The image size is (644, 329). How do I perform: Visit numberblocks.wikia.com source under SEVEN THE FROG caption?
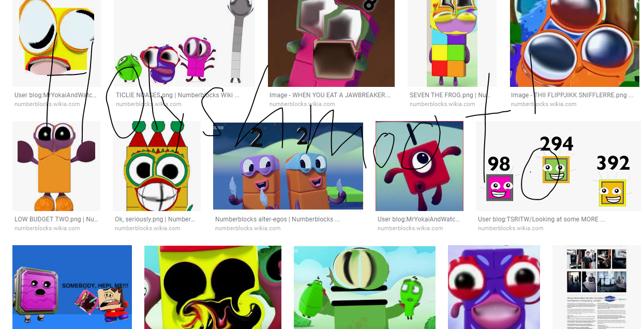pyautogui.click(x=442, y=104)
